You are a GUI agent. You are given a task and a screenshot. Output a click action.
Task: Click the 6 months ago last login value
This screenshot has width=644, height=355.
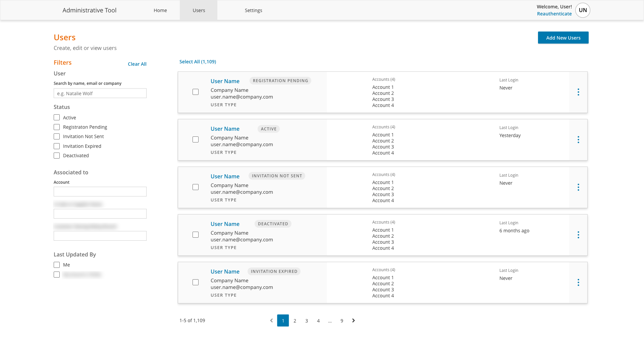pos(514,231)
